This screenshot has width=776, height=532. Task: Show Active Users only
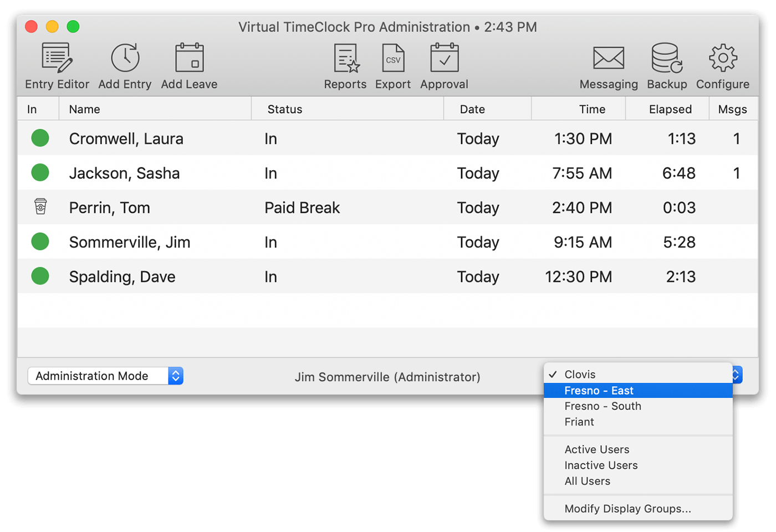point(638,449)
